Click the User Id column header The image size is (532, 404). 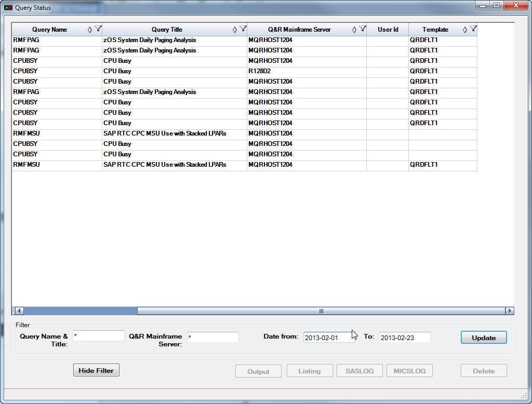click(x=388, y=30)
